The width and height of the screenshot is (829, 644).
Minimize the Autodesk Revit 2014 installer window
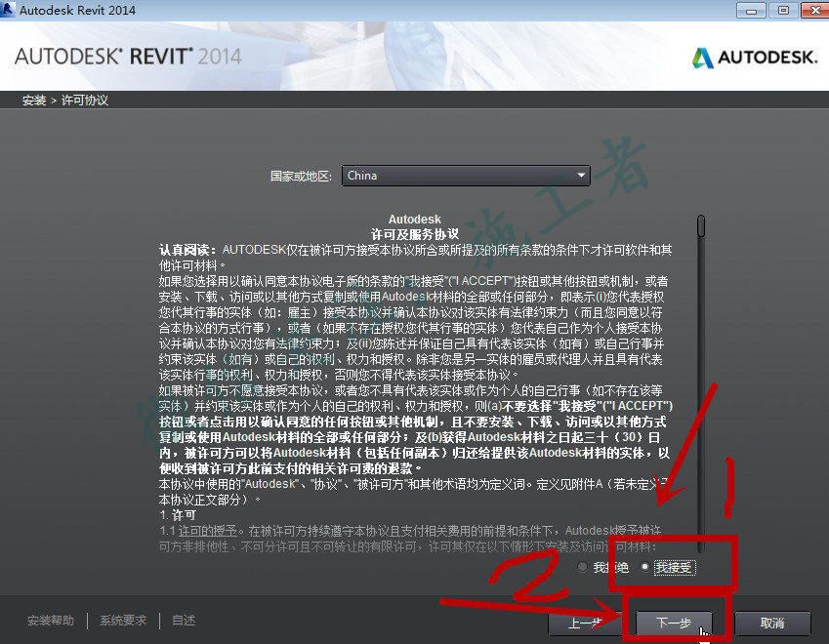(751, 10)
